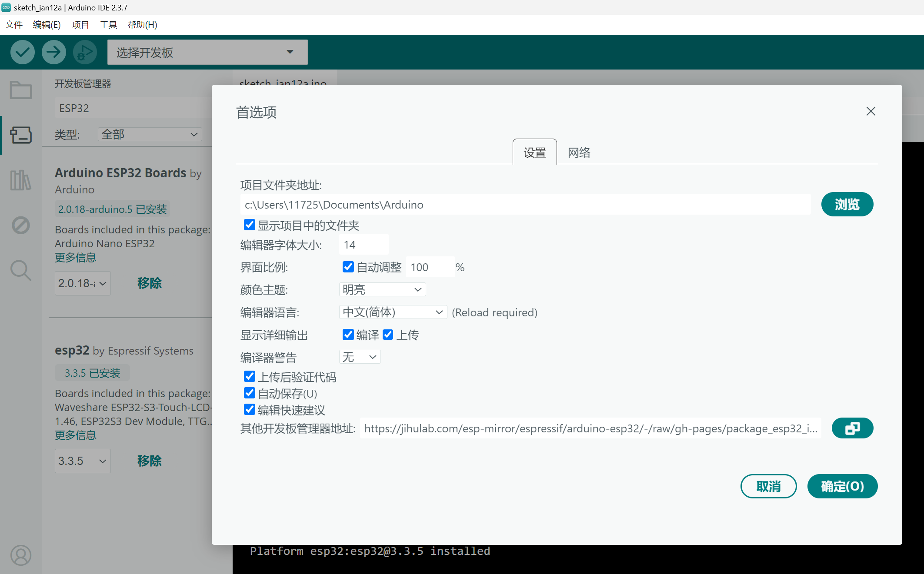Click the interface scale percent field

[430, 267]
